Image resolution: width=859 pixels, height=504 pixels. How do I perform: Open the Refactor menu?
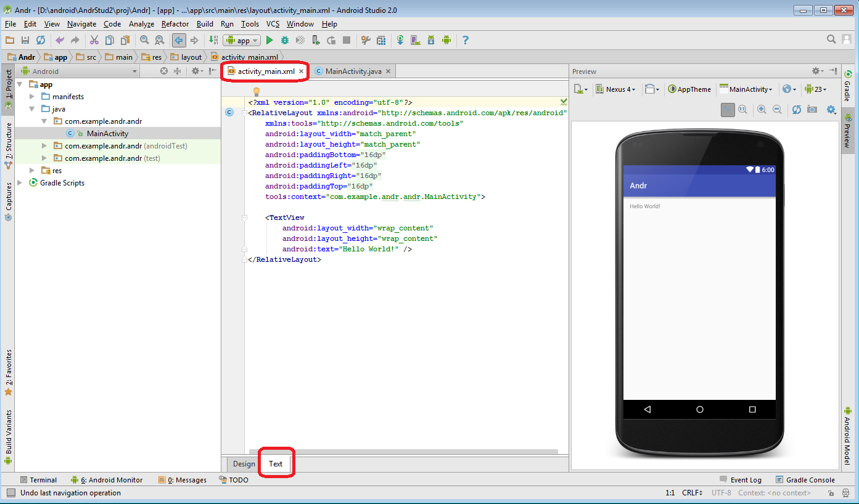pos(175,24)
